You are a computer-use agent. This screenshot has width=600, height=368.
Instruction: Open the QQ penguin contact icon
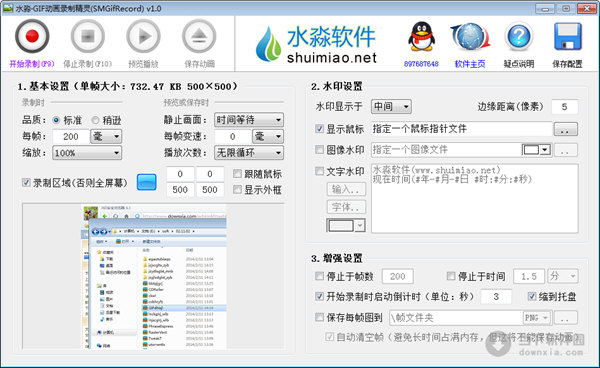click(421, 36)
